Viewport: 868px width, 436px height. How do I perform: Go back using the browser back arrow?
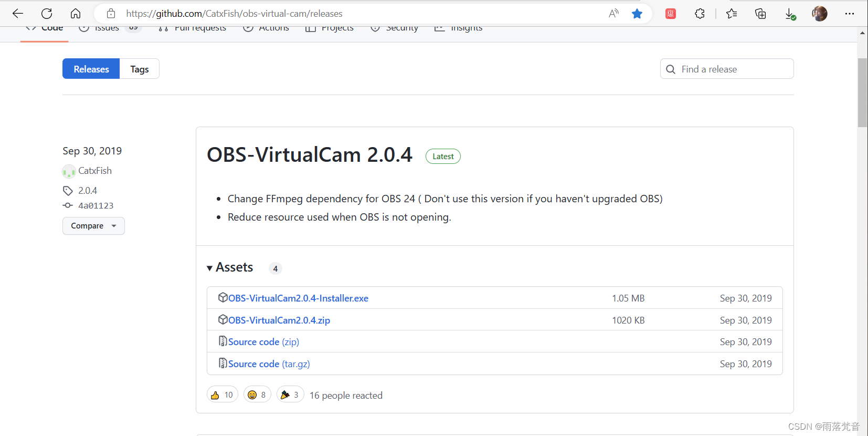pyautogui.click(x=18, y=14)
